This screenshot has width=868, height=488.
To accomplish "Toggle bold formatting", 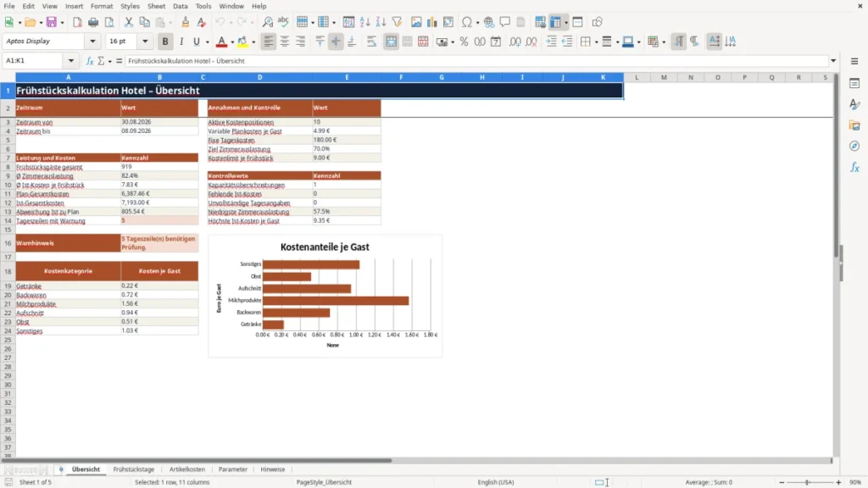I will 165,42.
